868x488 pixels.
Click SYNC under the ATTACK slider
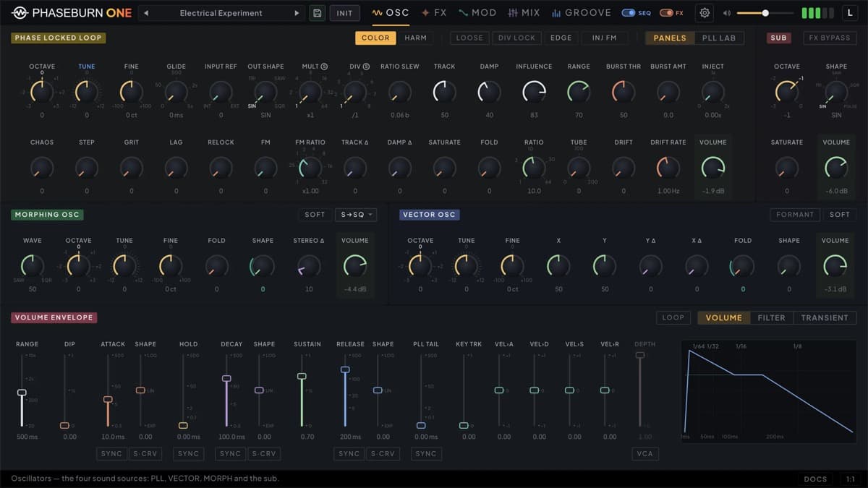coord(112,454)
